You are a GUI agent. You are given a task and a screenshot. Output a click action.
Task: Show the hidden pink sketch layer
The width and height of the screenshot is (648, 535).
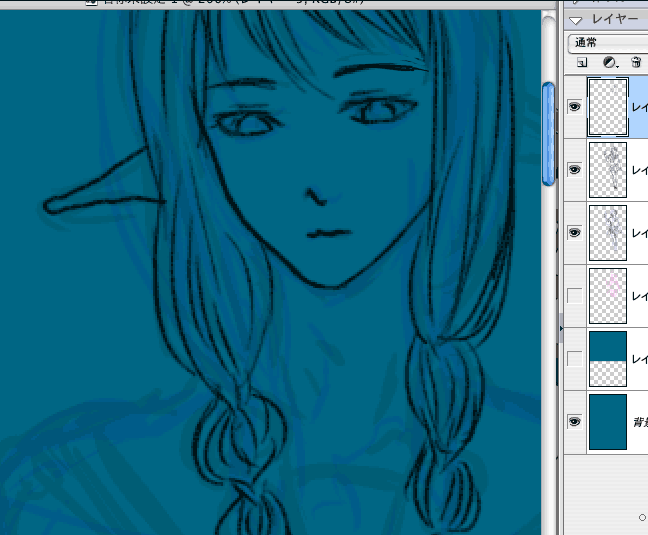[x=574, y=296]
